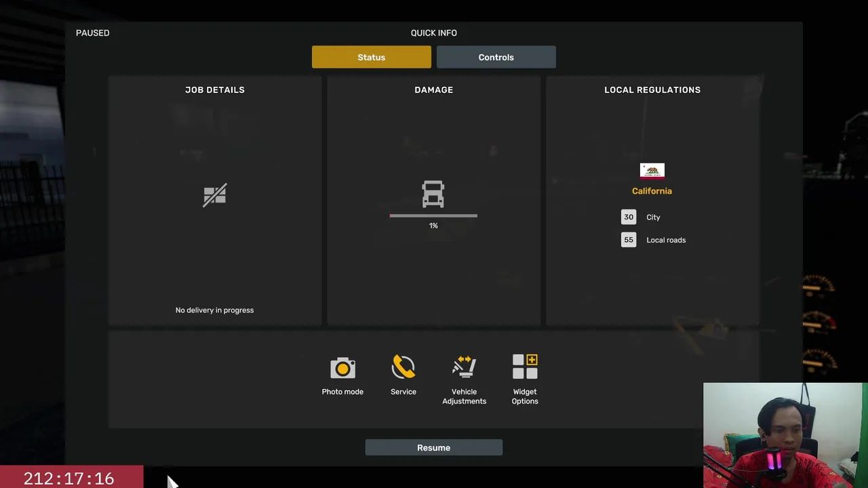Click the no-delivery job icon
The height and width of the screenshot is (488, 868).
215,195
